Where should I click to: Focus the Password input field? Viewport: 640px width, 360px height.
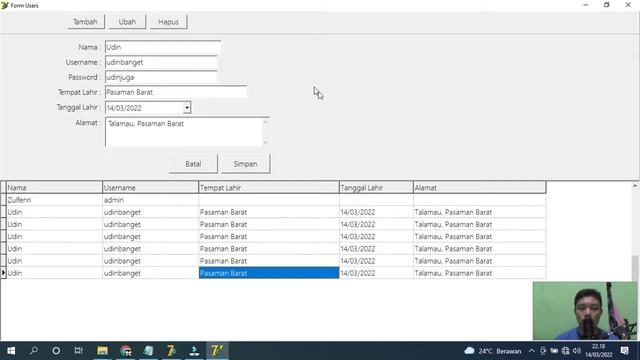coord(161,77)
